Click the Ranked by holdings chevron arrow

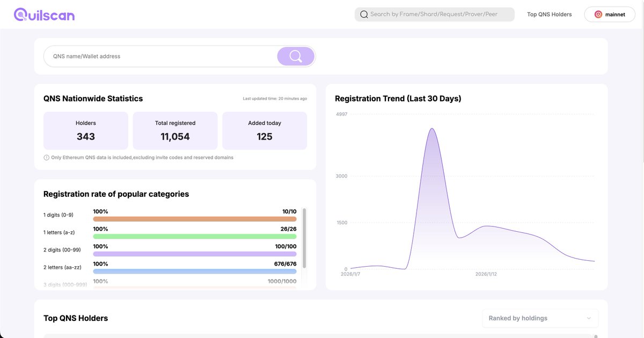tap(589, 318)
